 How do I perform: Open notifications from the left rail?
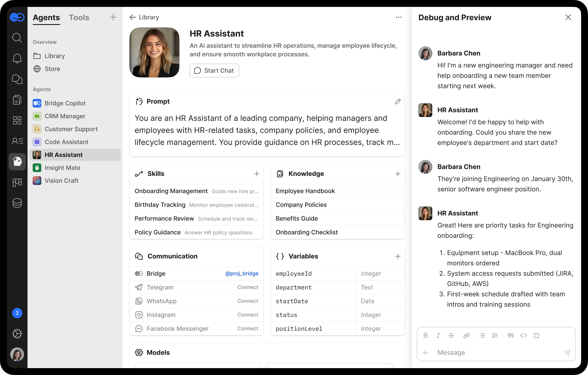[x=17, y=58]
